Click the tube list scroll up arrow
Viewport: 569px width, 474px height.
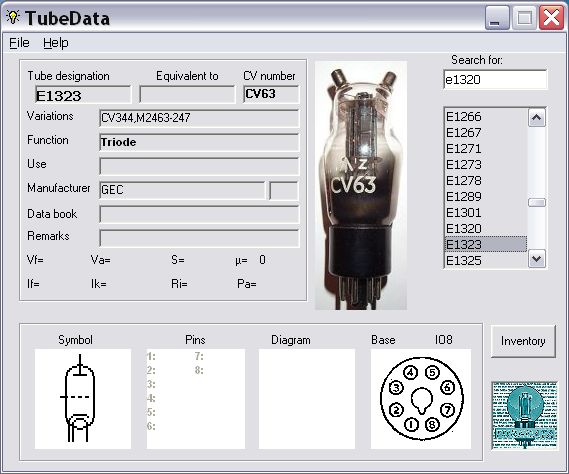pyautogui.click(x=536, y=118)
